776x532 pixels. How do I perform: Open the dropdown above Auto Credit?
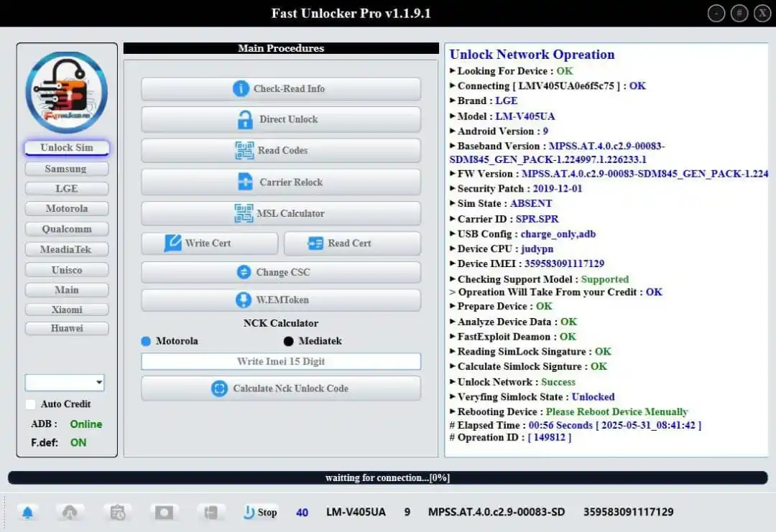point(64,382)
